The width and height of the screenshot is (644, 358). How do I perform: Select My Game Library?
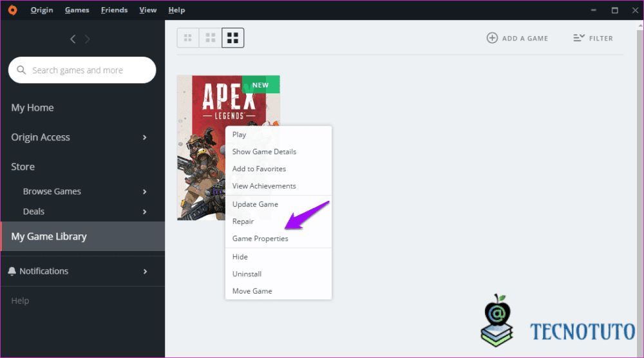click(x=83, y=236)
